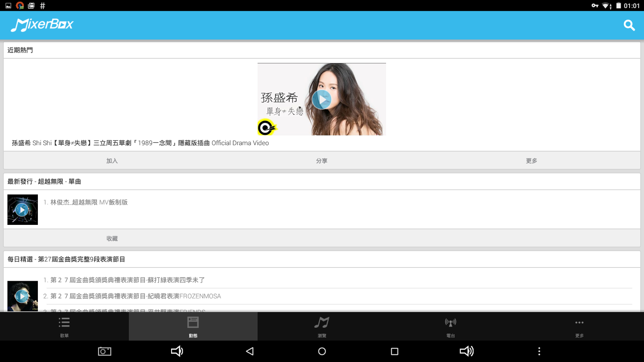Tap the 每日精選 金曲獎 section header
The height and width of the screenshot is (362, 644).
pyautogui.click(x=66, y=259)
